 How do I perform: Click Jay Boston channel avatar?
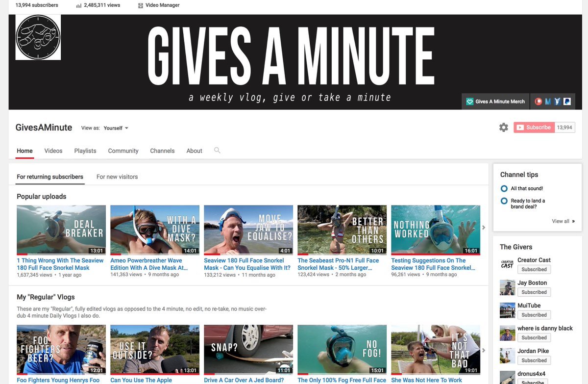pos(507,287)
